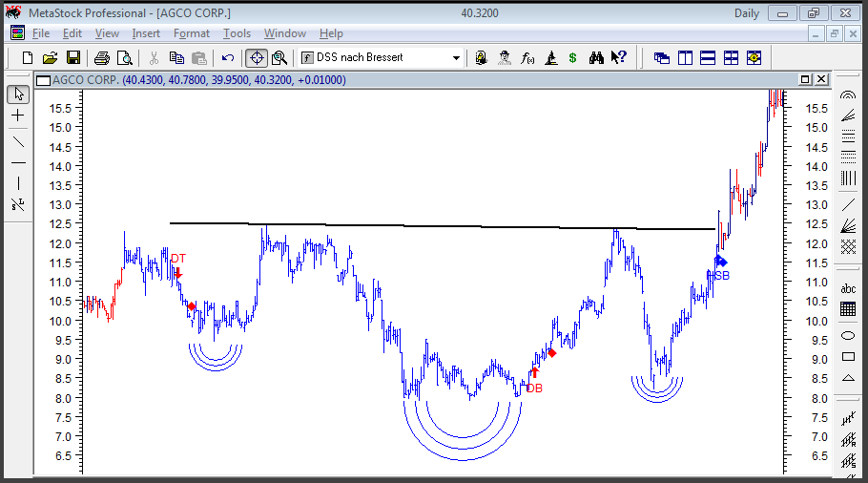Screen dimensions: 868x483
Task: Select the channel tool marked with S
Action: (x=848, y=461)
